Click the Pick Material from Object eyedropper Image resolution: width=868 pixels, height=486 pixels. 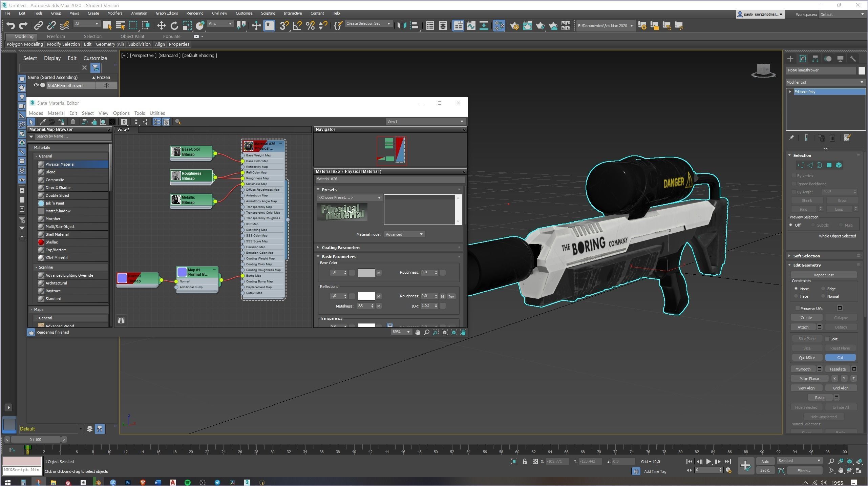tap(43, 122)
